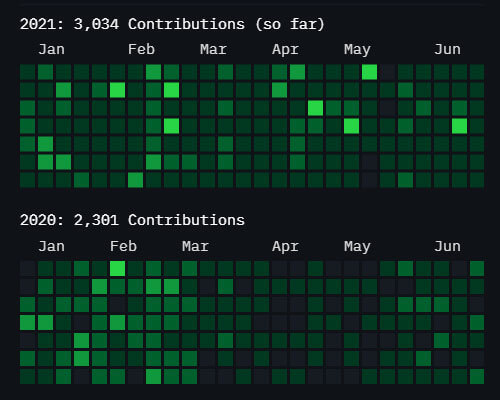500x400 pixels.
Task: Select the Apr month label in 2020
Action: 285,246
